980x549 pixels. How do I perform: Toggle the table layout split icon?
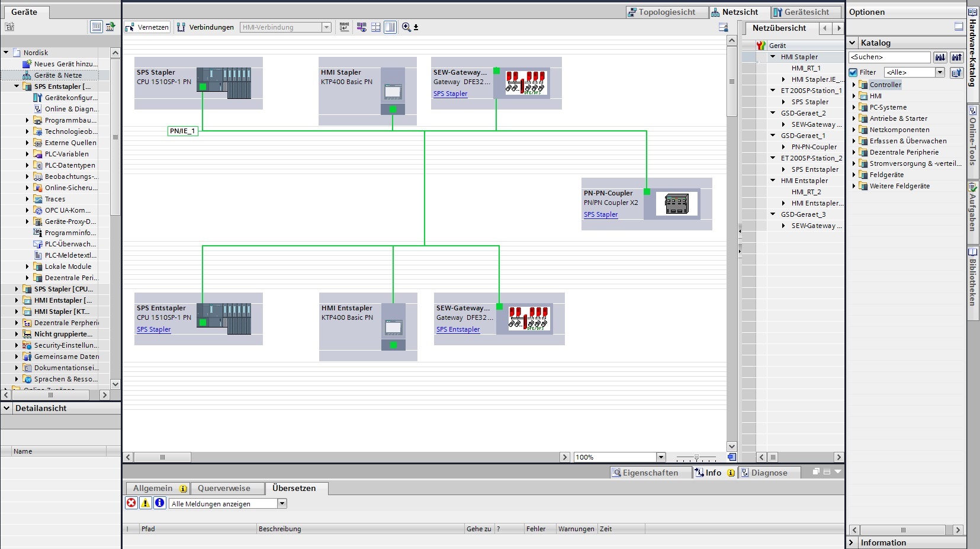390,27
